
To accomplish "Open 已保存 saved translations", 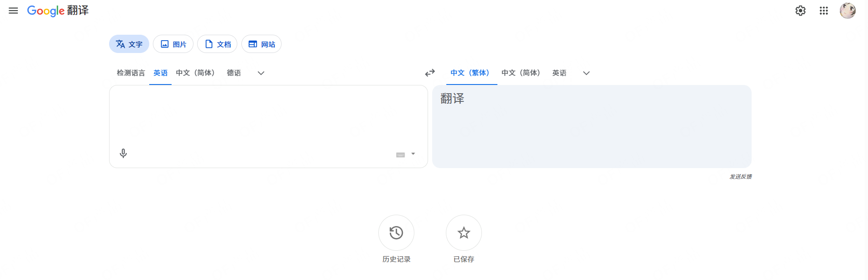I will tap(464, 233).
